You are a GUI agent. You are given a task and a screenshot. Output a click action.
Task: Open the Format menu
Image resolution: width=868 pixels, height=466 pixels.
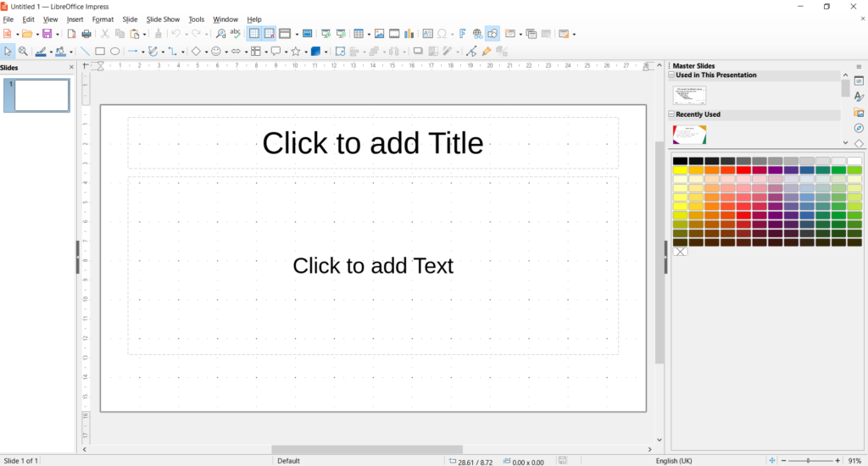pyautogui.click(x=103, y=19)
